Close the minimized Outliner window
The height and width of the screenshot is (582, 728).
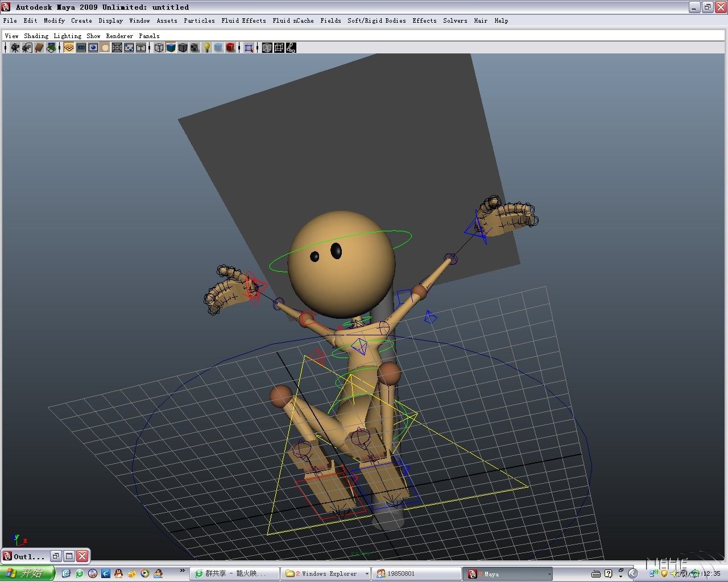click(82, 556)
